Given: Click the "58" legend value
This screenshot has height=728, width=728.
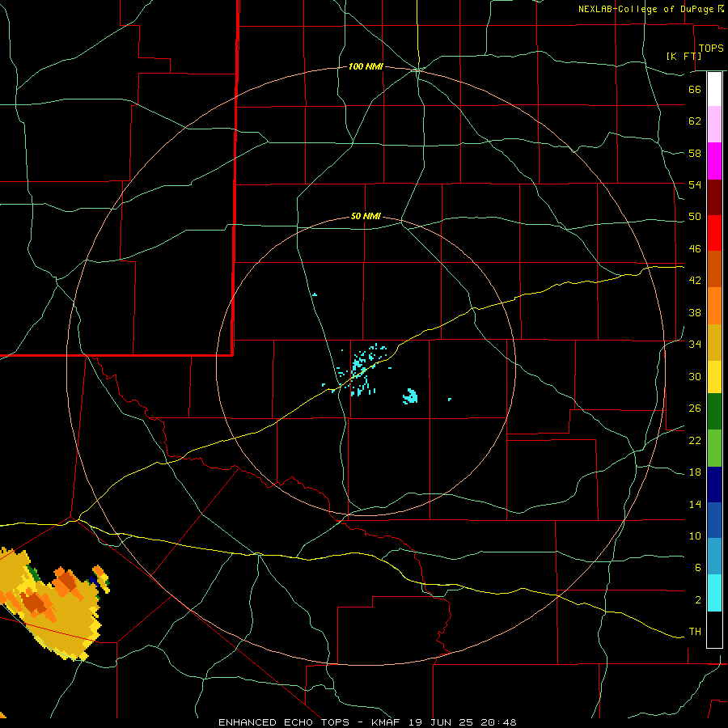Looking at the screenshot, I should click(x=695, y=153).
